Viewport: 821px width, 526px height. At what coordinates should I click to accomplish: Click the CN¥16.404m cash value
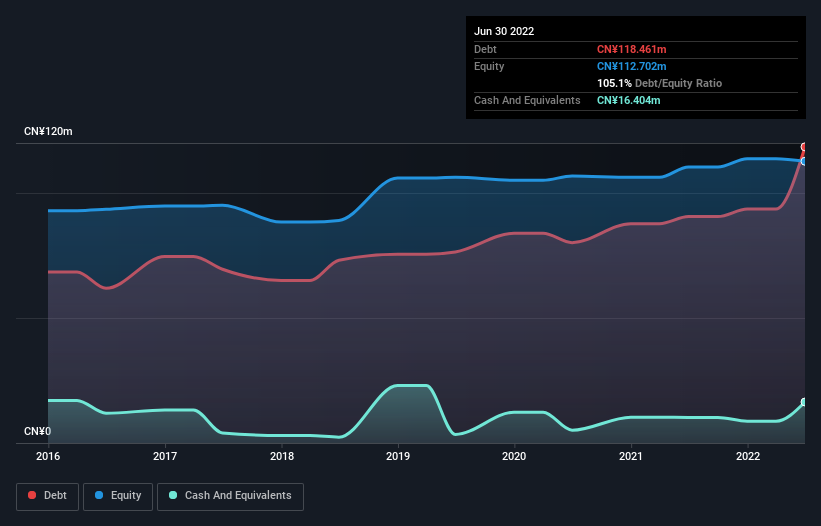point(628,100)
